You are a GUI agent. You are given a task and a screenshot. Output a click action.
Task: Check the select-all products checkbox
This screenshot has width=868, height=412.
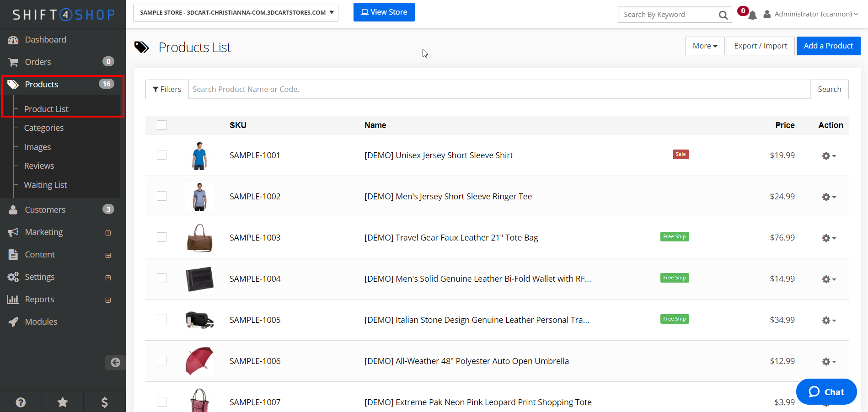click(161, 125)
